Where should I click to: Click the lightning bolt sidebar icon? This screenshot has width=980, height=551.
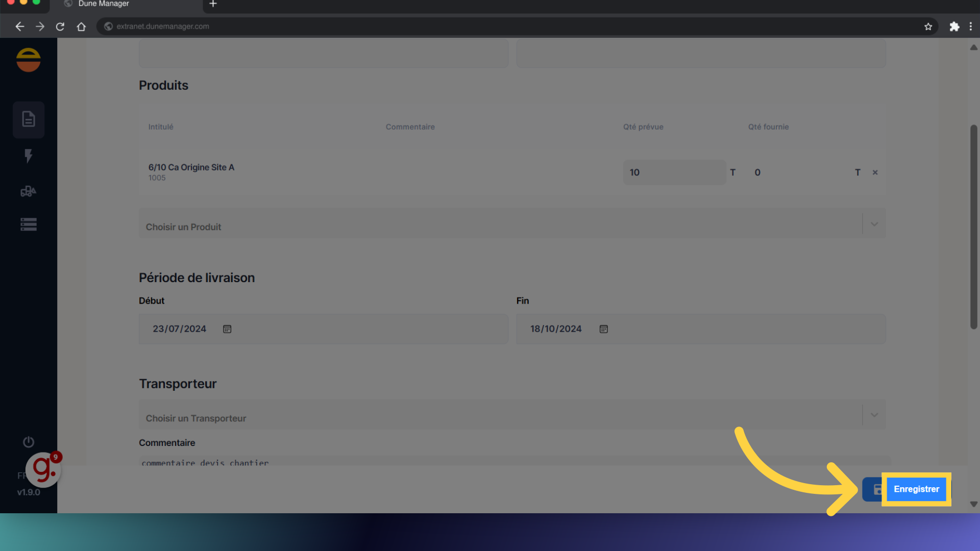point(29,156)
